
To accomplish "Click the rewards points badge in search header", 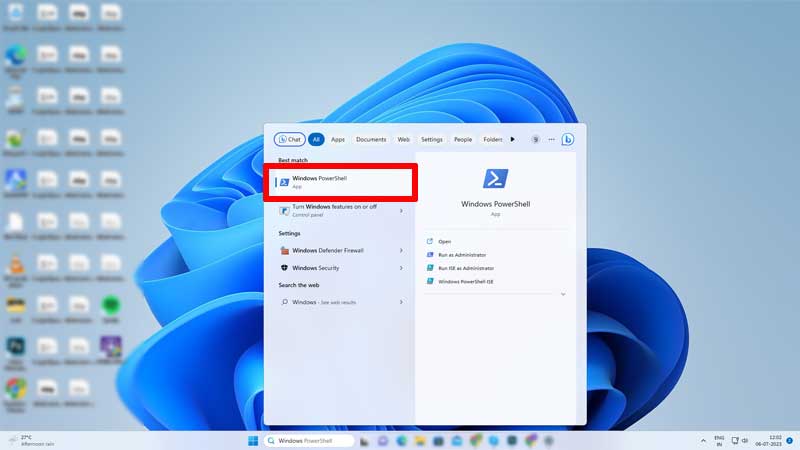I will [535, 139].
